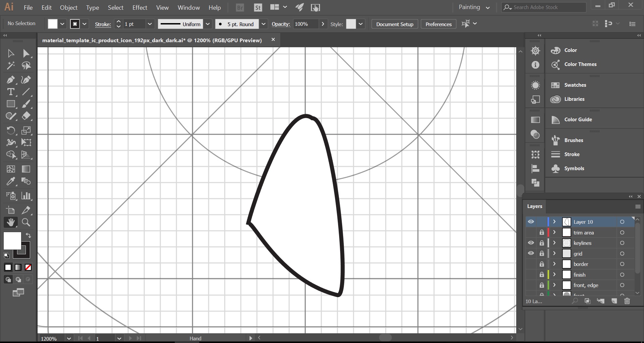Open the stroke weight dropdown

[x=150, y=24]
